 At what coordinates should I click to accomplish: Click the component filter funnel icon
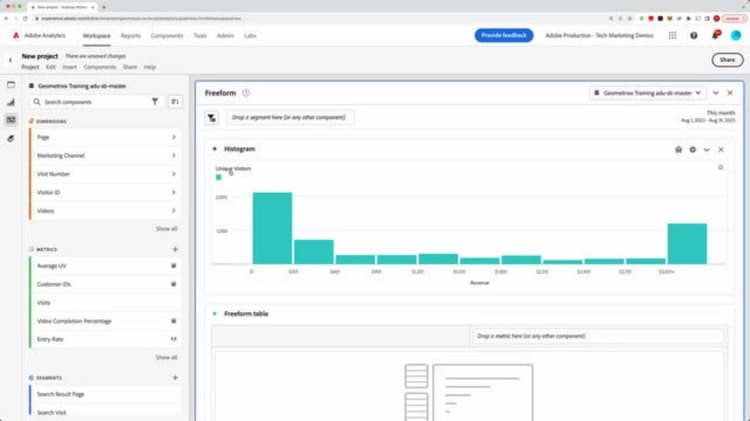pos(155,101)
